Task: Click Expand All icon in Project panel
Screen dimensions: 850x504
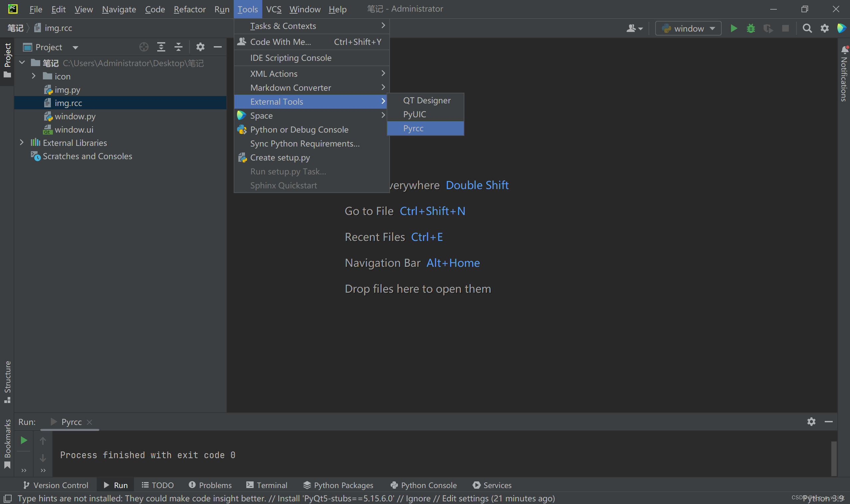Action: pyautogui.click(x=161, y=47)
